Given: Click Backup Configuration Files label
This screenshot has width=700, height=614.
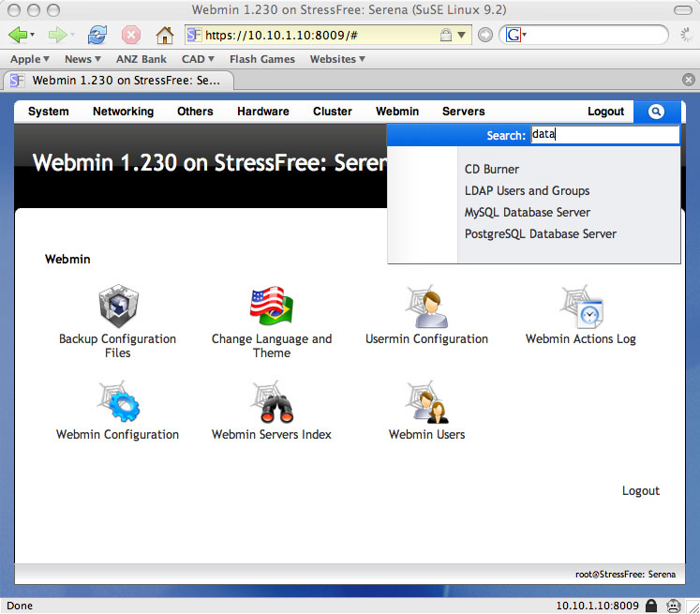Looking at the screenshot, I should point(118,346).
